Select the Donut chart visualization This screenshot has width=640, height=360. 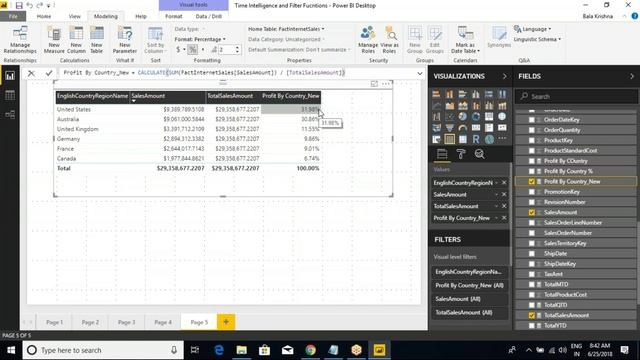476,117
